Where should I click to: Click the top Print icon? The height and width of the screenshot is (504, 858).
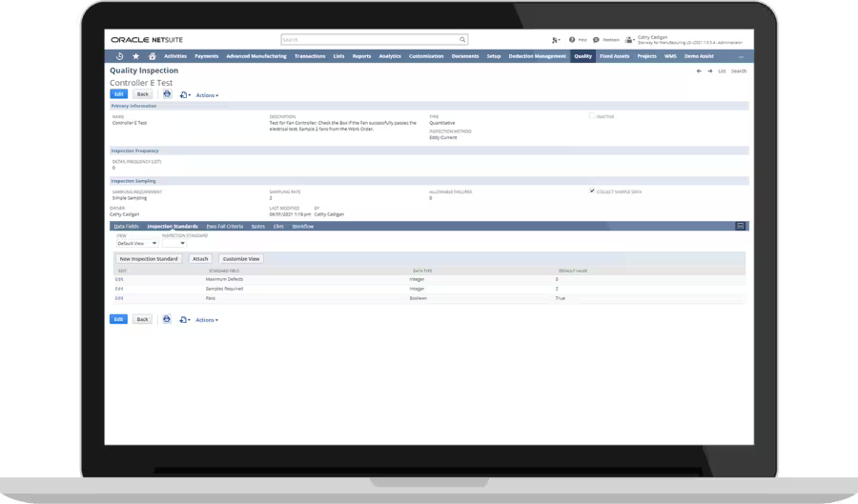[x=167, y=94]
